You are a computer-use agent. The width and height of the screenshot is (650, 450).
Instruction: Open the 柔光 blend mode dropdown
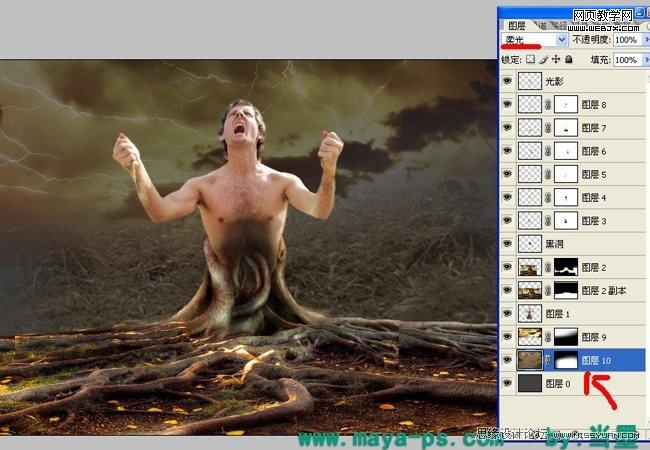tap(562, 40)
